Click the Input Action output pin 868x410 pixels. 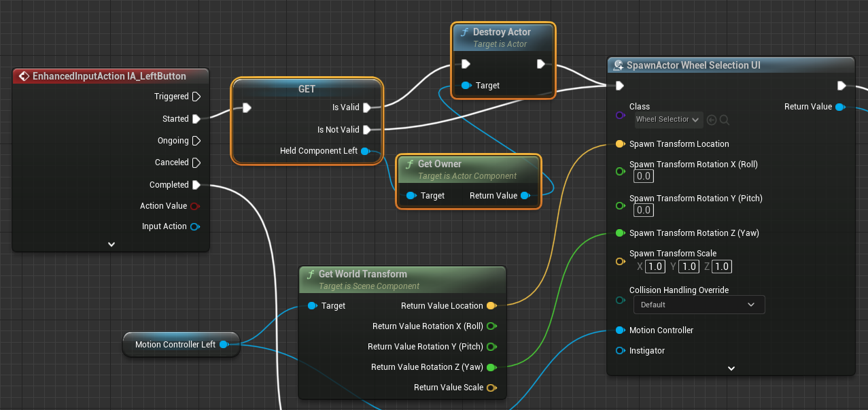pyautogui.click(x=195, y=226)
